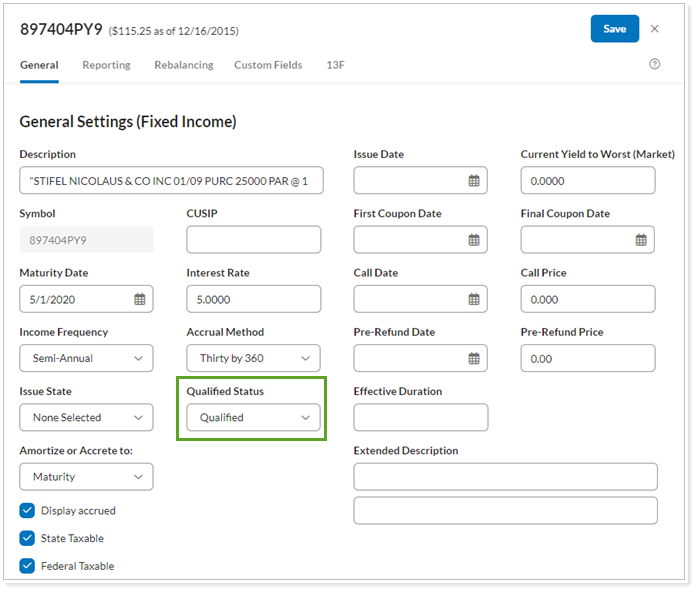Disable the Federal Taxable checkbox

(27, 567)
